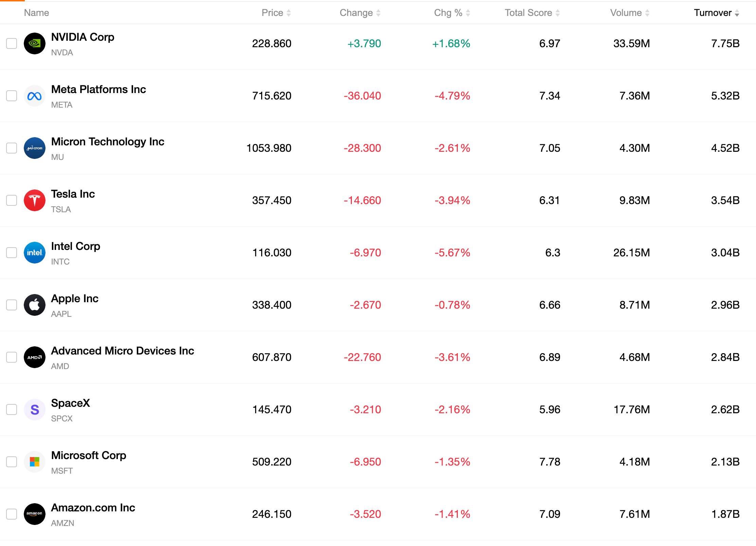
Task: Toggle the Turnover column sort order
Action: pyautogui.click(x=717, y=13)
